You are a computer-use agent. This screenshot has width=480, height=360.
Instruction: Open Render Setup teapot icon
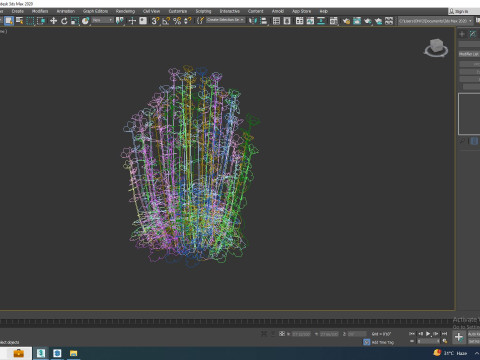346,21
